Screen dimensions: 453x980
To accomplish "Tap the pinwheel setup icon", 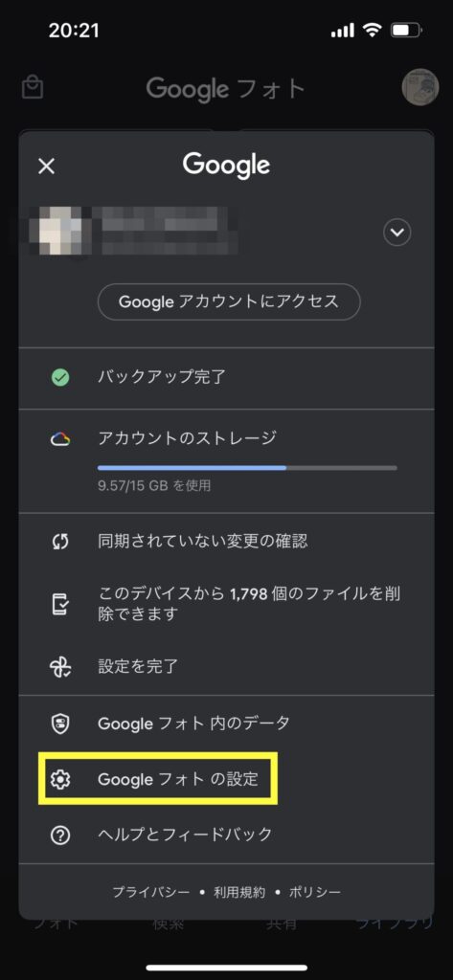I will [60, 666].
